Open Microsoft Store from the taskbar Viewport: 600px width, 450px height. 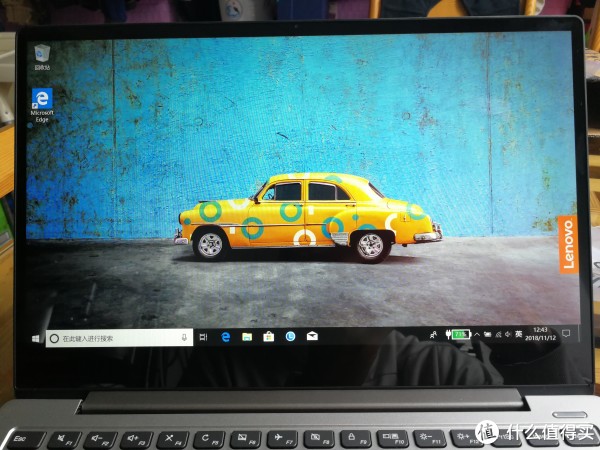coord(269,336)
